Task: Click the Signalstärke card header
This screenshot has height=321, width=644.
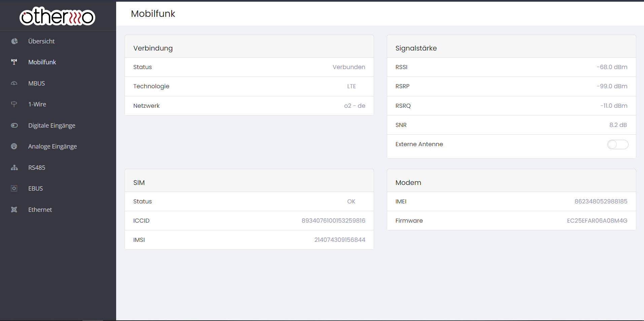Action: pyautogui.click(x=511, y=46)
